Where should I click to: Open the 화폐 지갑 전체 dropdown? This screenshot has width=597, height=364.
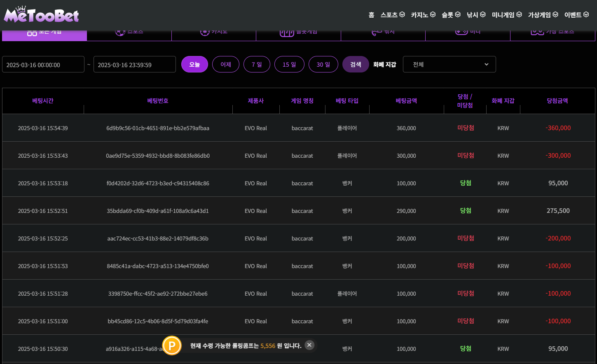[450, 64]
